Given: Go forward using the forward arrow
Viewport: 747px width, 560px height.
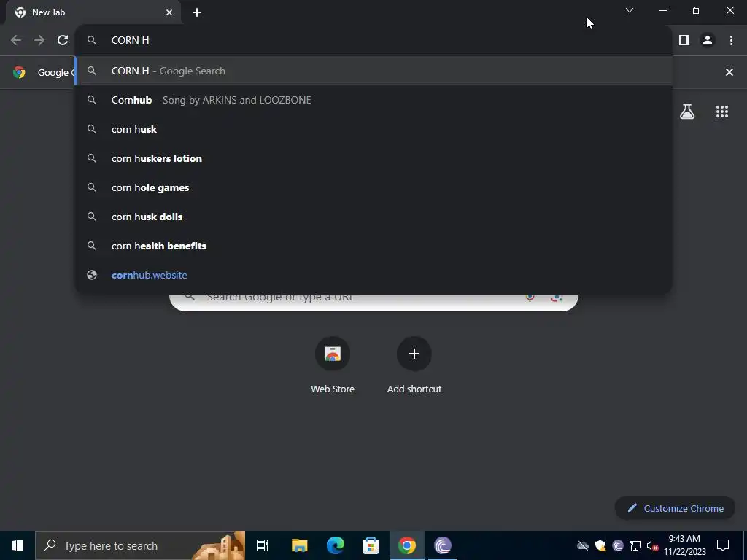Looking at the screenshot, I should click(x=39, y=40).
